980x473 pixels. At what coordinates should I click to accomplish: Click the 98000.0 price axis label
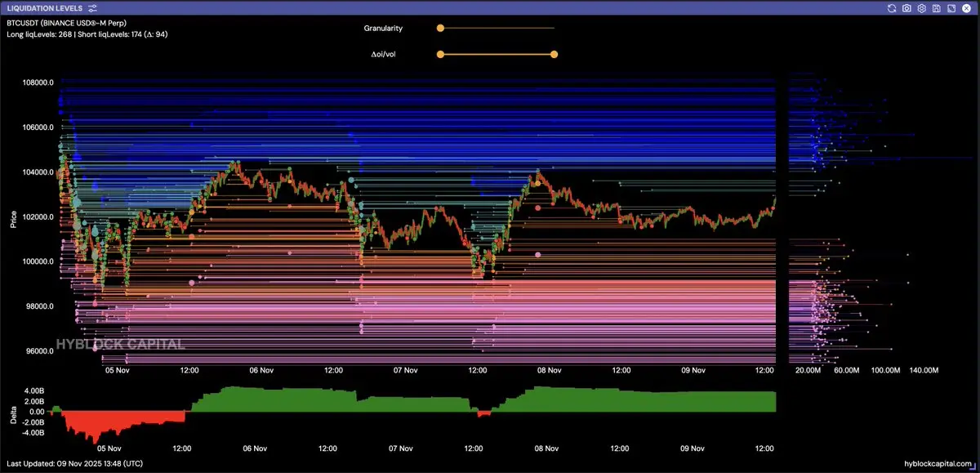(40, 306)
